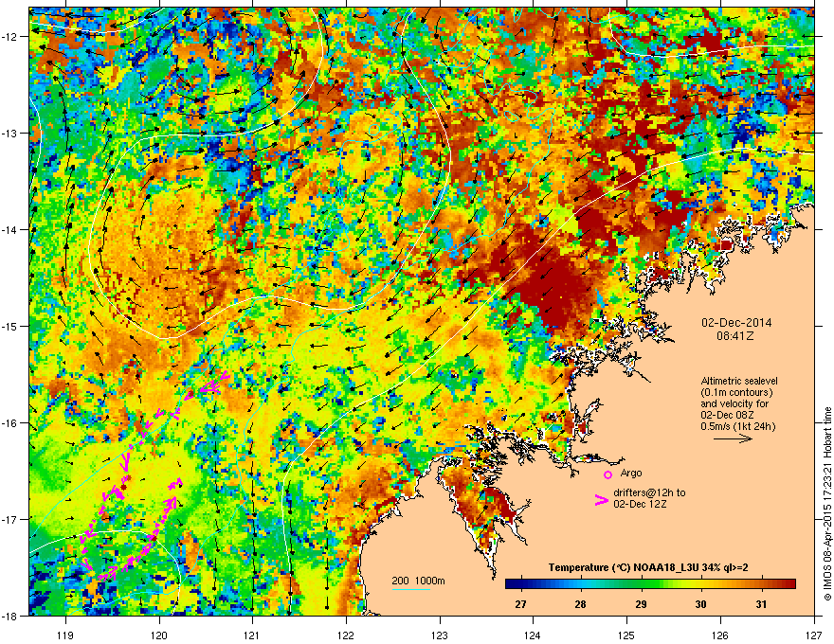Image resolution: width=834 pixels, height=644 pixels.
Task: Click the longitude axis label 125
Action: pos(627,635)
